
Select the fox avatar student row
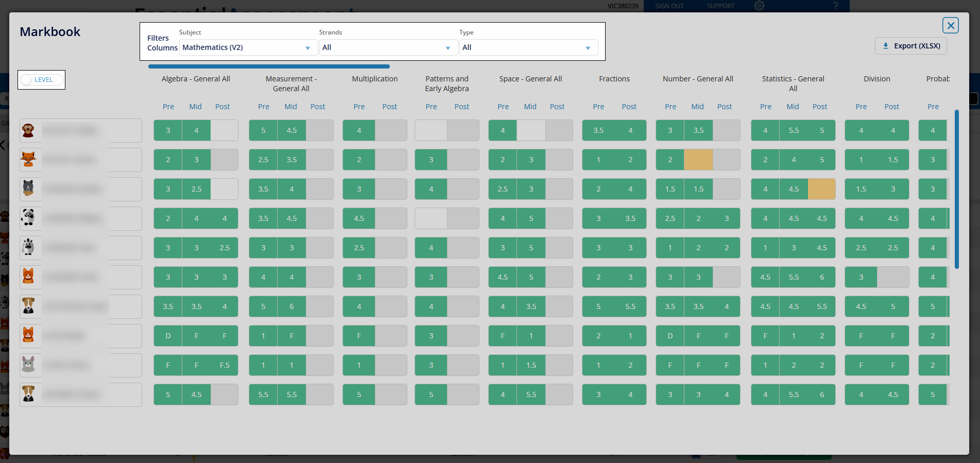(x=28, y=160)
